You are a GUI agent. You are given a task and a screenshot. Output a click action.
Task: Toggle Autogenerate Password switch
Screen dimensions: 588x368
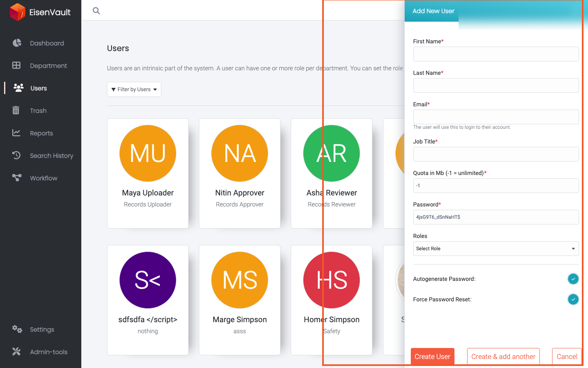click(x=573, y=279)
